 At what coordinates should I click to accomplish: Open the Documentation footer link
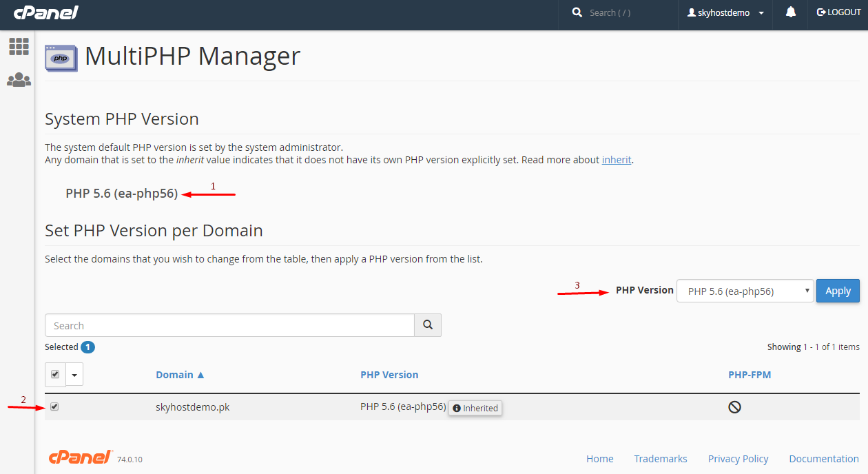[x=824, y=459]
